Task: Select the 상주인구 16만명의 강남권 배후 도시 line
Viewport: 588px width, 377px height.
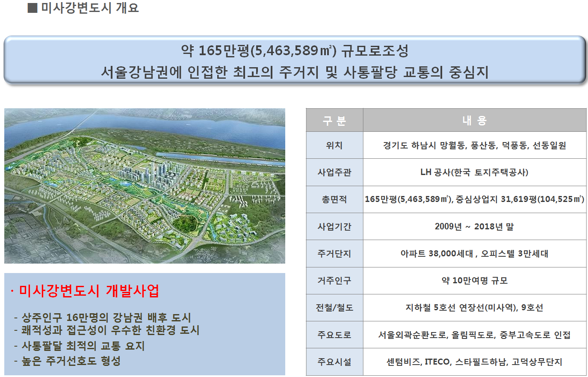Action: click(x=103, y=318)
